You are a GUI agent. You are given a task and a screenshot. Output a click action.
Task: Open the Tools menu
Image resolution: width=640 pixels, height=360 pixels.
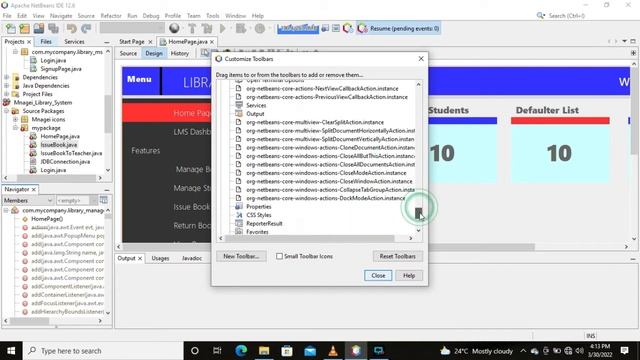[213, 16]
